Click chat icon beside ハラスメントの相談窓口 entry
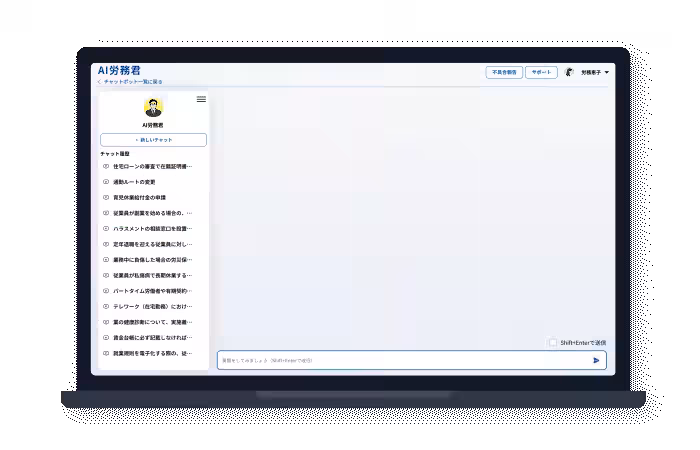Viewport: 700px width, 450px height. pyautogui.click(x=106, y=228)
